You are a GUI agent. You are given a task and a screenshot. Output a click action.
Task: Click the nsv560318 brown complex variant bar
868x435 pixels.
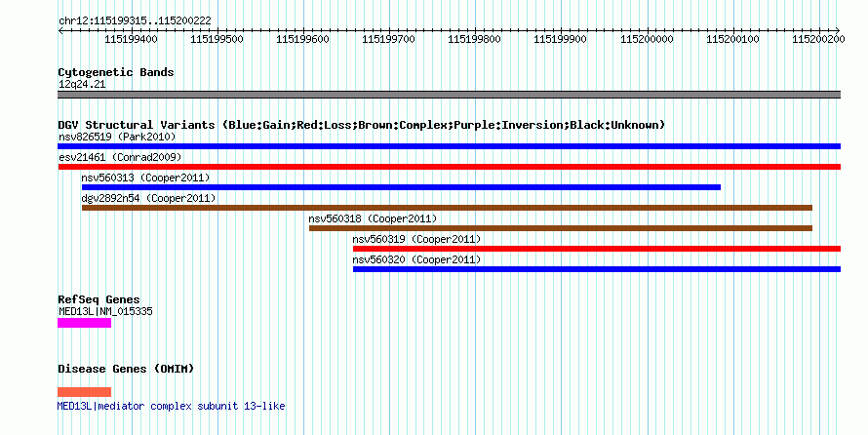pos(560,228)
